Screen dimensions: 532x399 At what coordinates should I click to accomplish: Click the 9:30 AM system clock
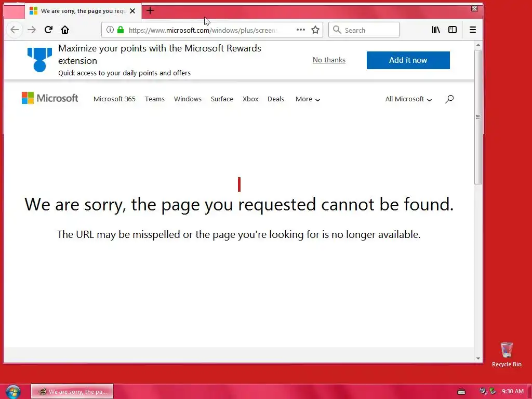coord(513,391)
